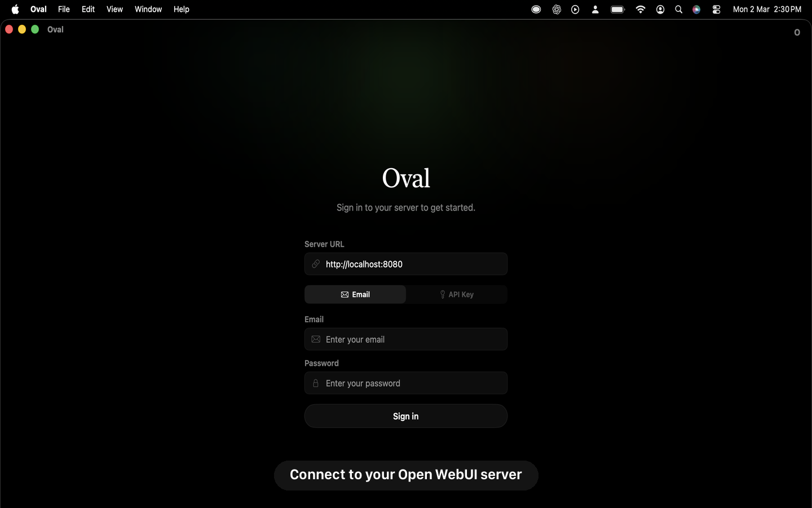Click the key icon on the API Key option

click(x=442, y=294)
